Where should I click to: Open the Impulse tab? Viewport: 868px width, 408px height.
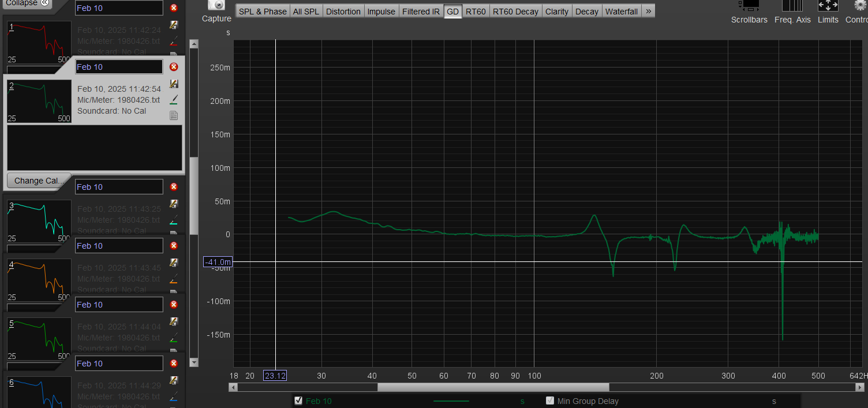381,12
